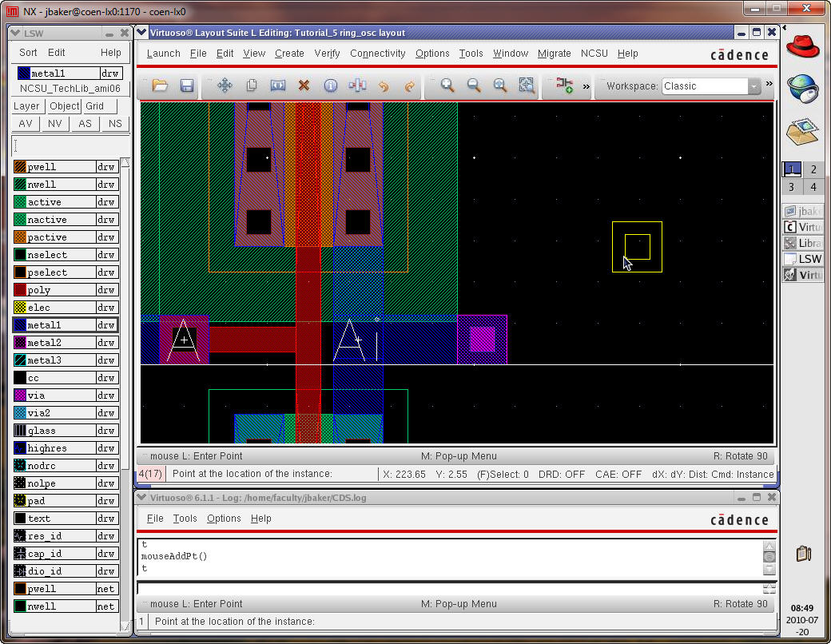Click the Save floppy disk icon
831x644 pixels.
click(x=187, y=85)
